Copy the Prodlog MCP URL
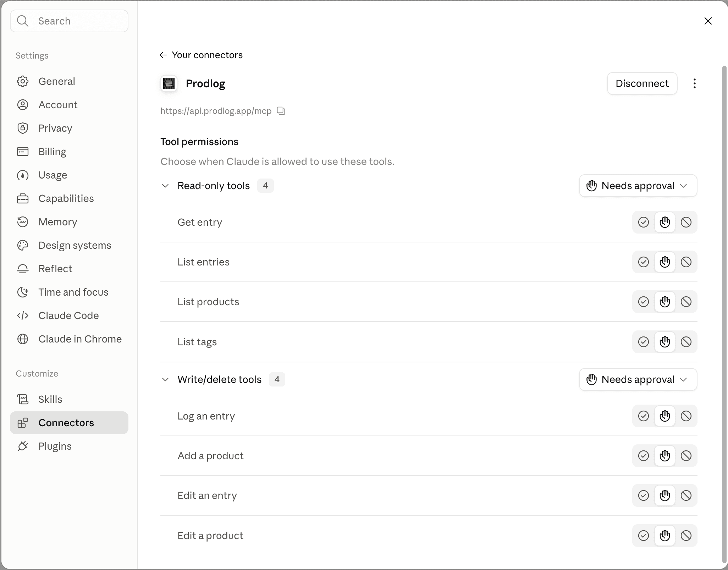The height and width of the screenshot is (570, 728). pyautogui.click(x=281, y=111)
